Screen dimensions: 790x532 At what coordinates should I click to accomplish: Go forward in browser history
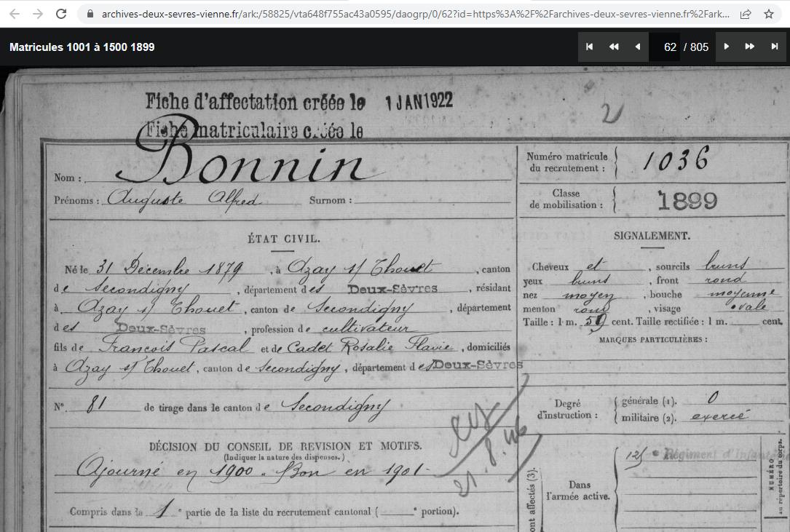tap(38, 14)
